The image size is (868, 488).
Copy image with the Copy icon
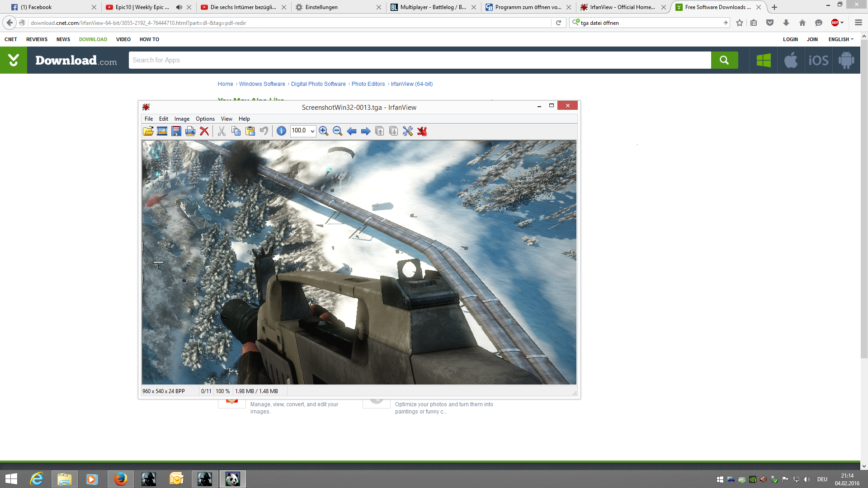click(x=236, y=131)
